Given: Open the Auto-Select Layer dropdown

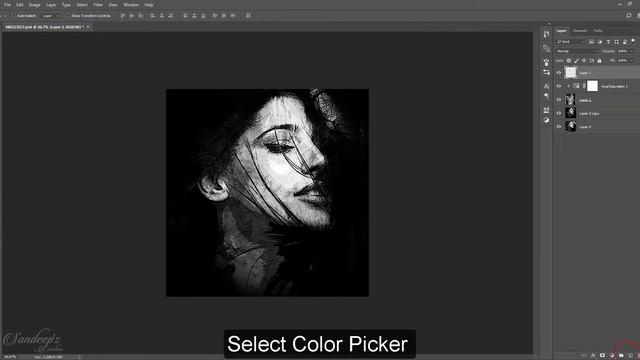Looking at the screenshot, I should pyautogui.click(x=51, y=16).
